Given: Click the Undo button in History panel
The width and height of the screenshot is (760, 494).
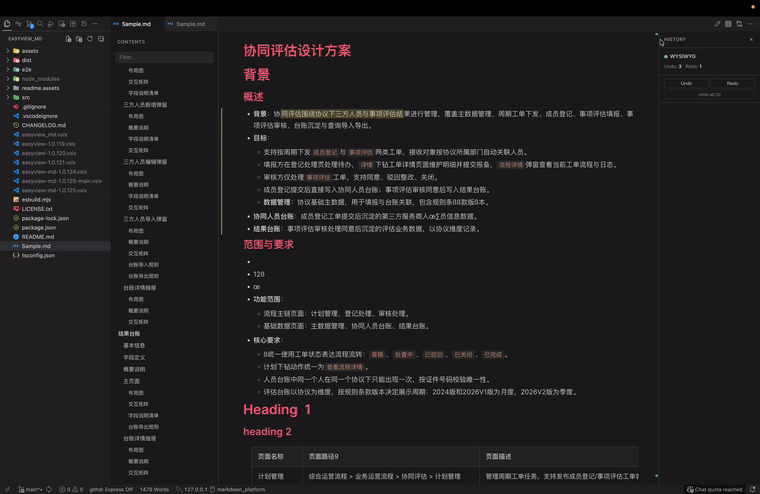Looking at the screenshot, I should point(686,83).
